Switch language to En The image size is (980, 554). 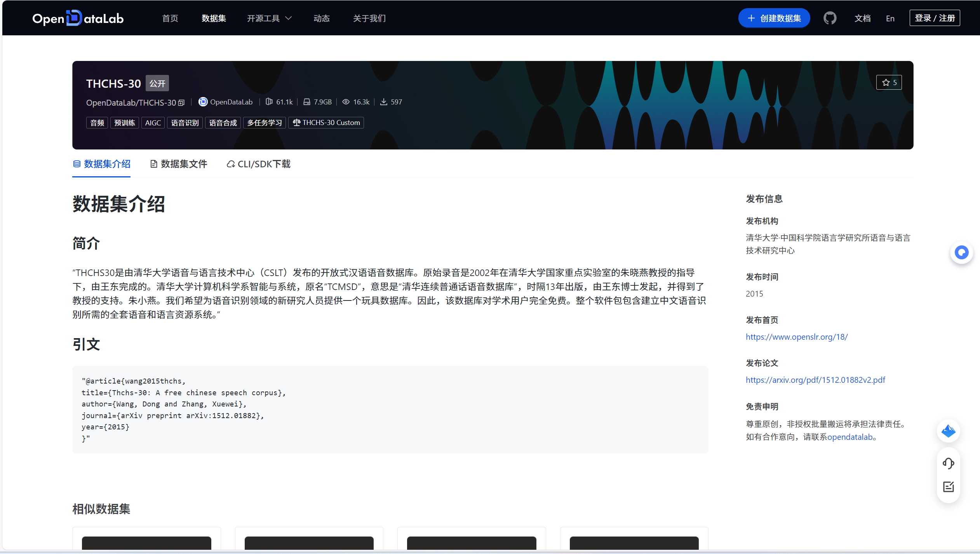coord(890,18)
